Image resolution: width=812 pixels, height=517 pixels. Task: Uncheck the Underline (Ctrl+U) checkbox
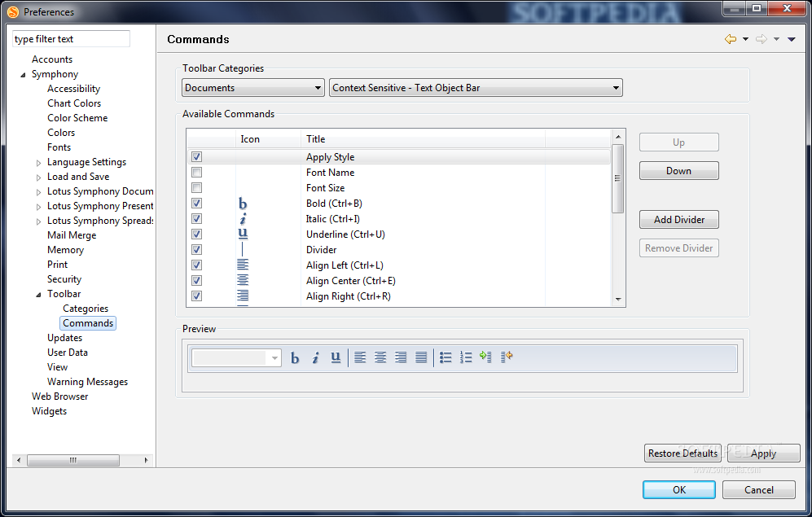click(197, 234)
